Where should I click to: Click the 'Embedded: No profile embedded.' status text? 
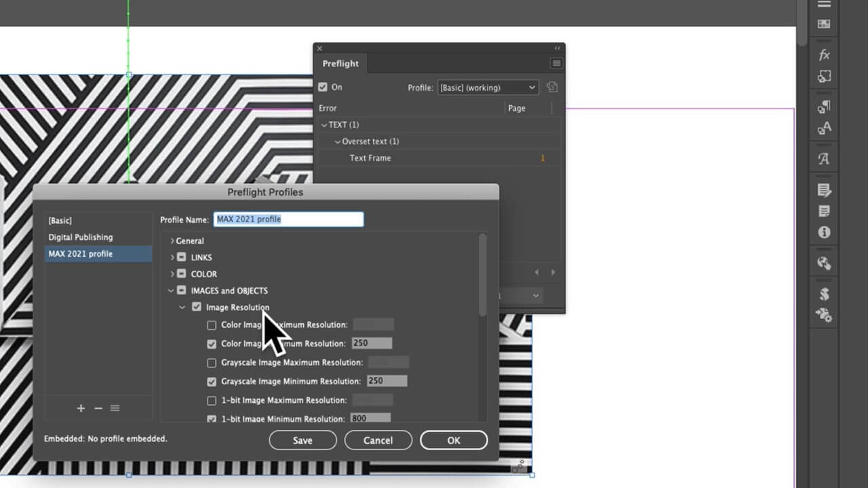point(106,439)
